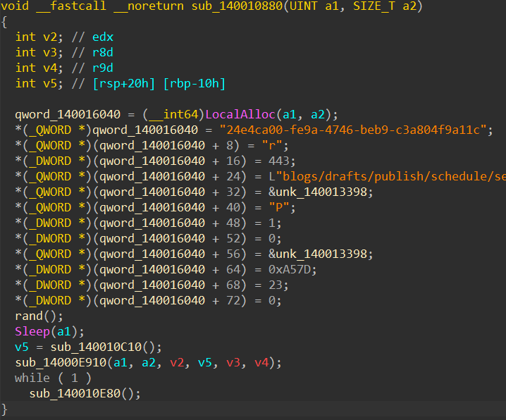Click the r9d register comment for v4
506x420 pixels.
point(103,68)
